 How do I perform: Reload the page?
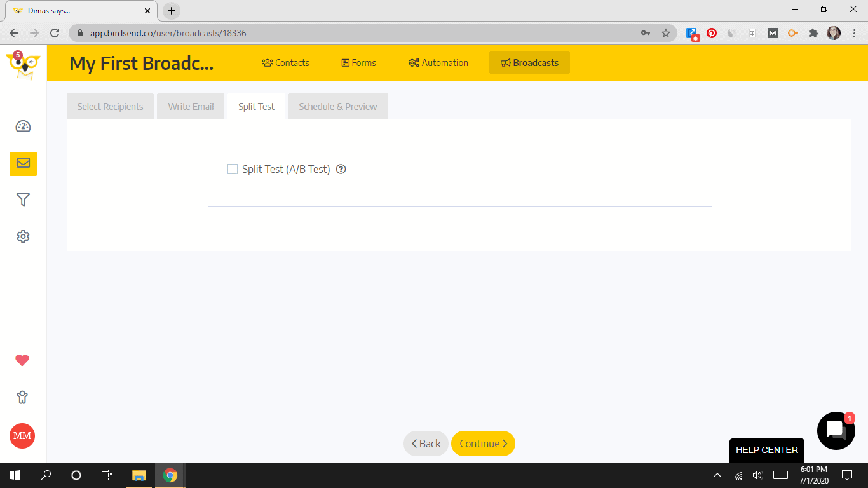click(x=55, y=33)
